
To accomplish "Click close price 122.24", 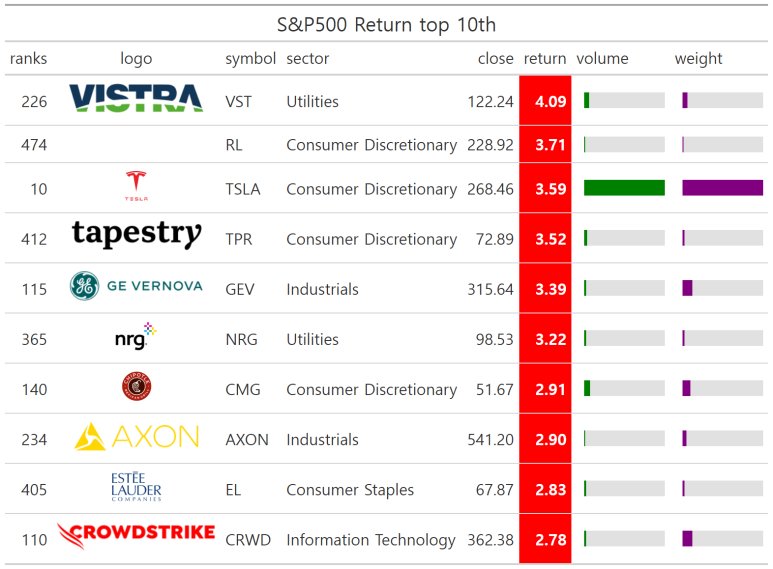I will (x=490, y=102).
